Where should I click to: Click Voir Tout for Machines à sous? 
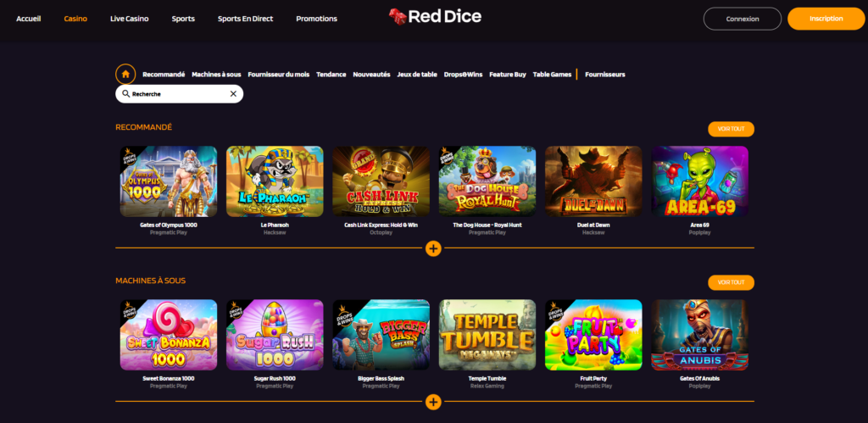coord(731,282)
